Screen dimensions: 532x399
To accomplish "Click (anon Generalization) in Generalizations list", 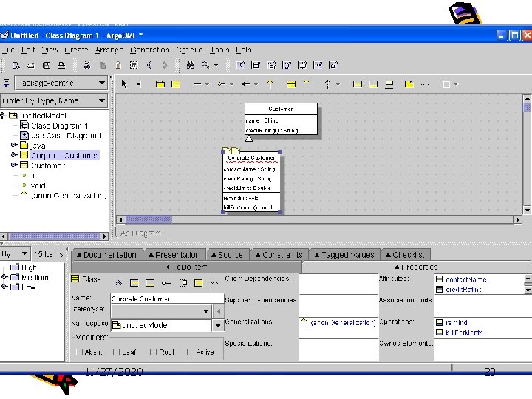I will point(343,323).
